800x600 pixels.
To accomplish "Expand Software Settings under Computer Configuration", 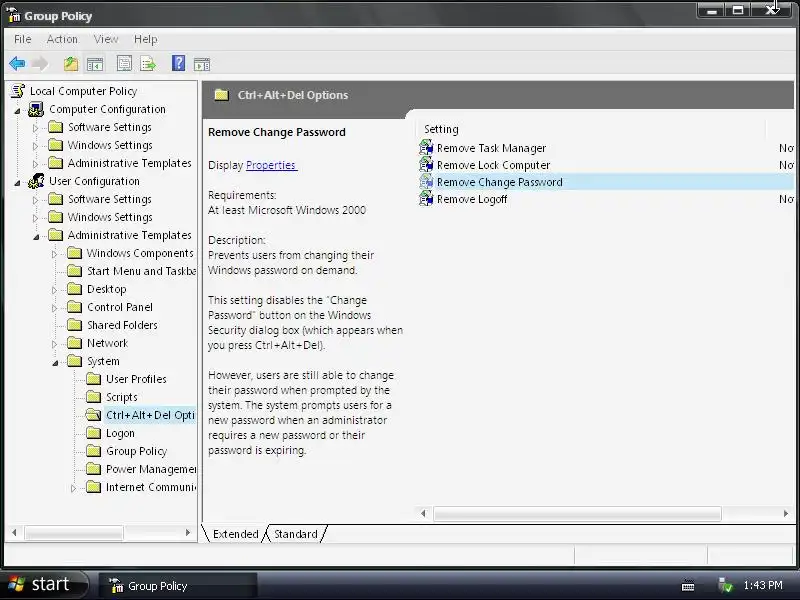I will [35, 128].
